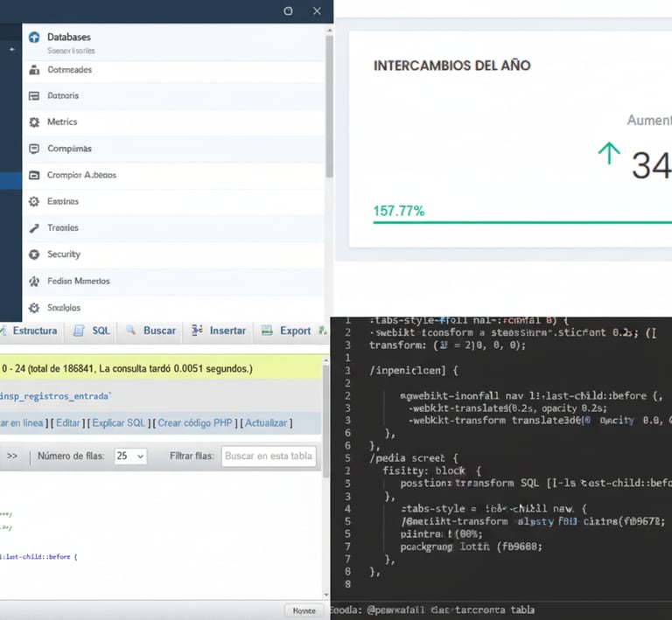
Task: Click the Crompior A.beaos window icon
Action: [x=34, y=175]
